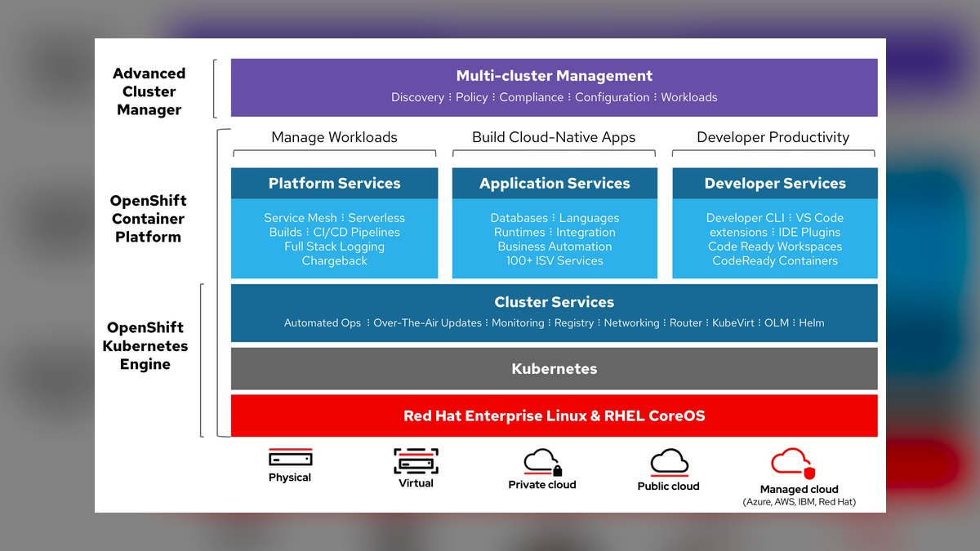Click the Manage Workloads heading

click(335, 137)
